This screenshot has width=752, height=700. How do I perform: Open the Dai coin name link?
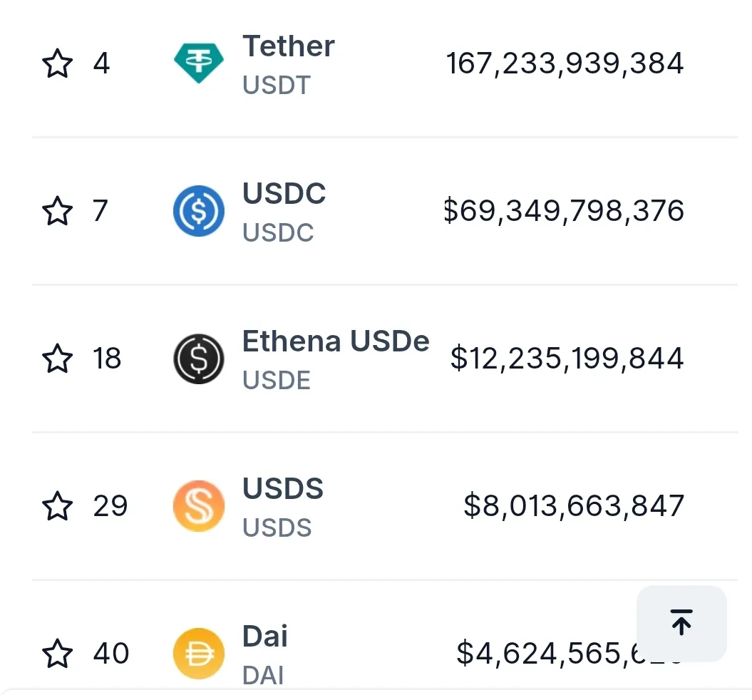tap(265, 637)
